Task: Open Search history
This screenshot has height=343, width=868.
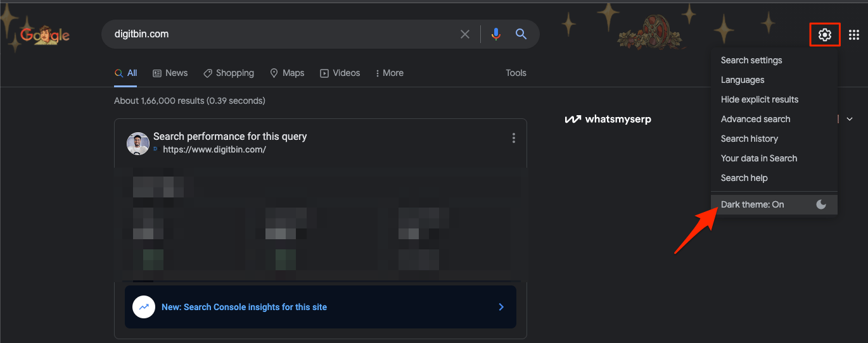Action: pyautogui.click(x=750, y=139)
